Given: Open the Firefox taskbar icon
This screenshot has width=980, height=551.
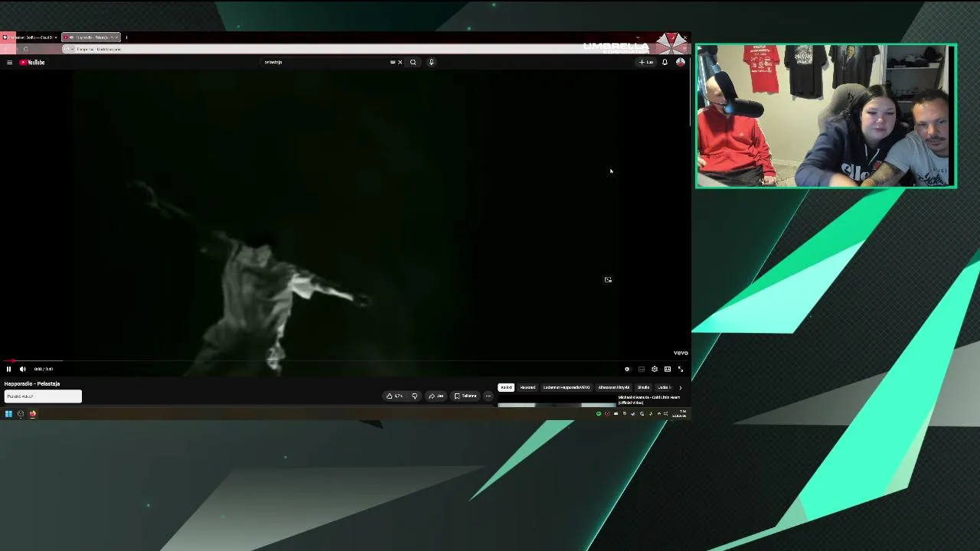Looking at the screenshot, I should [33, 414].
